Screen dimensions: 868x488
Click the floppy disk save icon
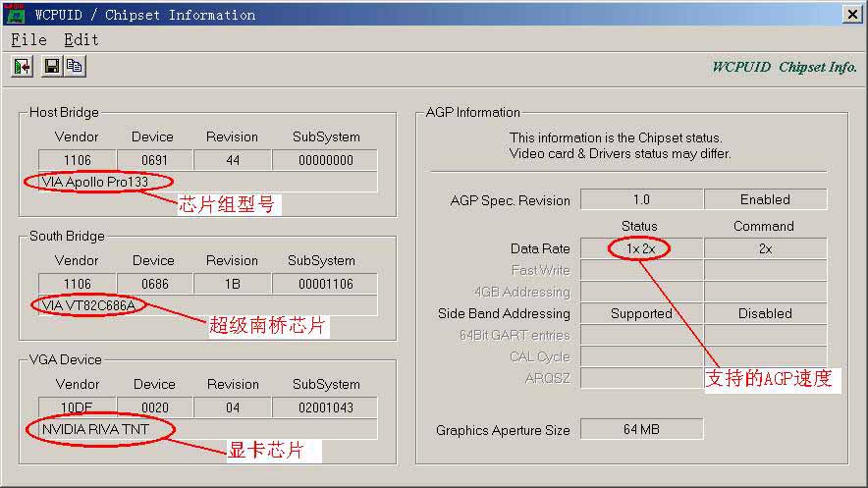[51, 66]
